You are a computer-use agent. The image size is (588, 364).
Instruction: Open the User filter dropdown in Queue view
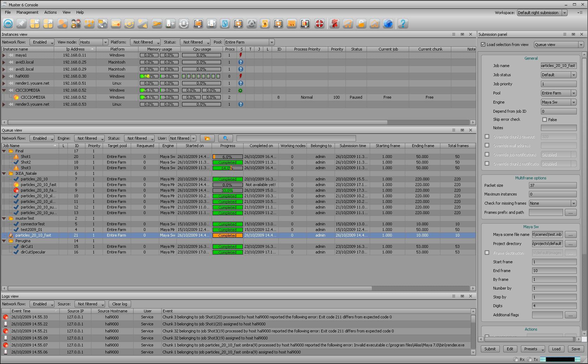tap(182, 138)
